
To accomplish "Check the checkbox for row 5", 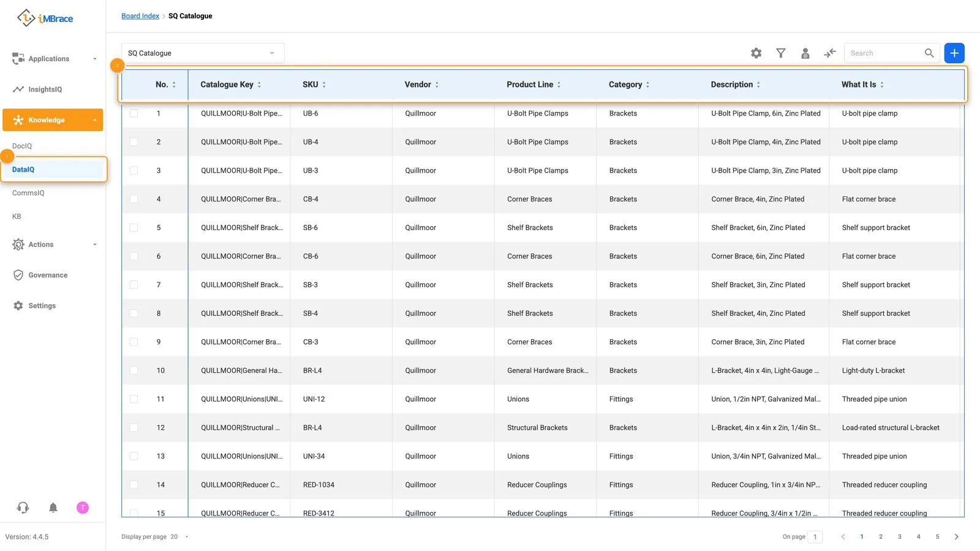I will coord(134,228).
